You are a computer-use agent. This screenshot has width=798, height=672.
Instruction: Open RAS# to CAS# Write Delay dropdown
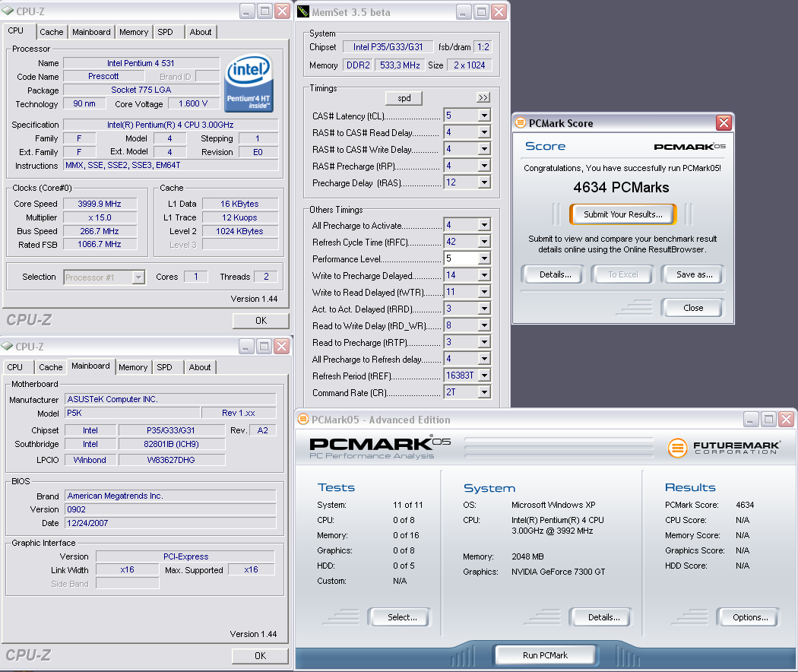(x=484, y=149)
